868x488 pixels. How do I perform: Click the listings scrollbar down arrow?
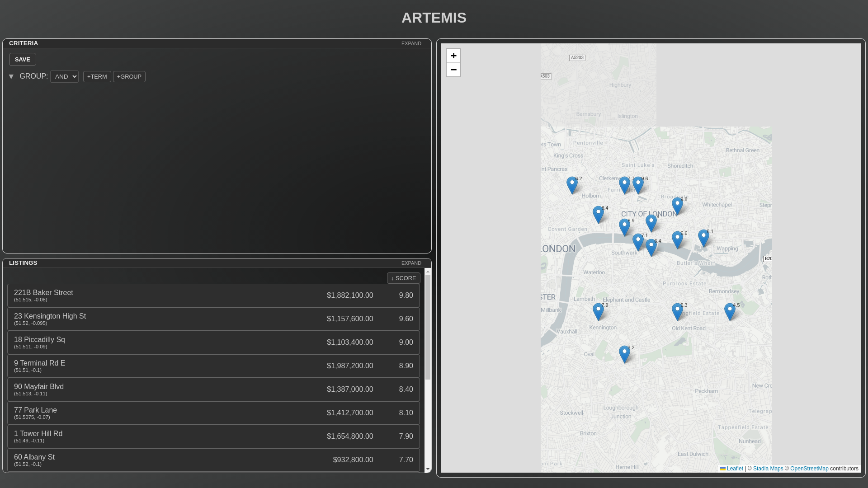tap(428, 469)
